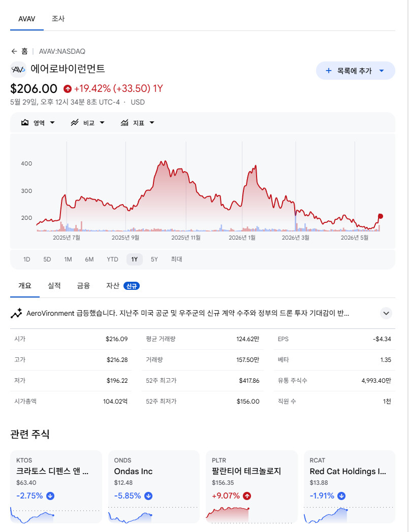Open the 실적 earnings tab
409x532 pixels.
pos(54,286)
